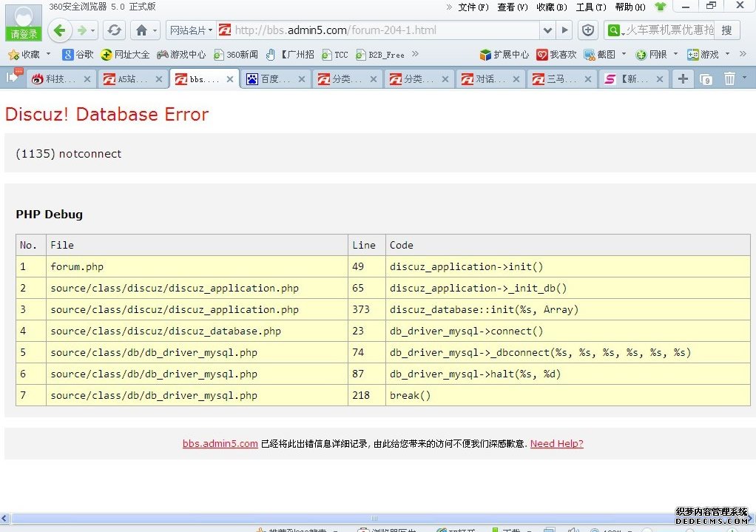Click the green 360 search engine icon
Image resolution: width=756 pixels, height=532 pixels.
pyautogui.click(x=614, y=30)
